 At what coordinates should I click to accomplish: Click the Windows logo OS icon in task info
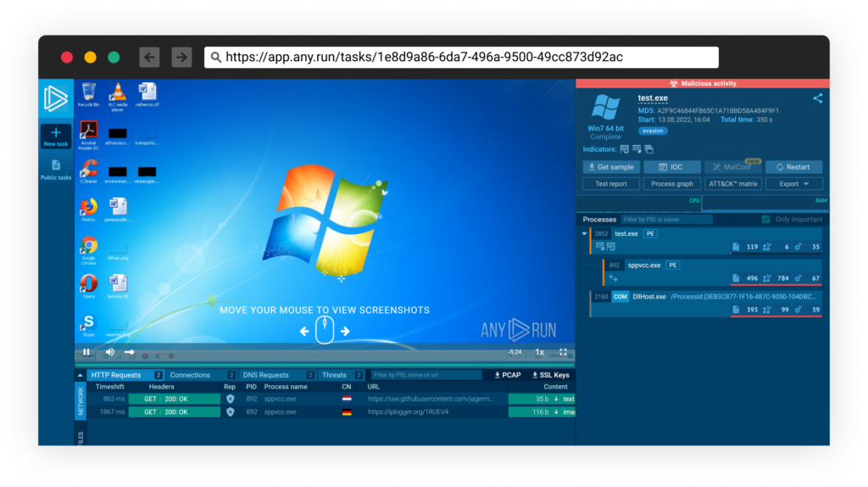click(605, 108)
